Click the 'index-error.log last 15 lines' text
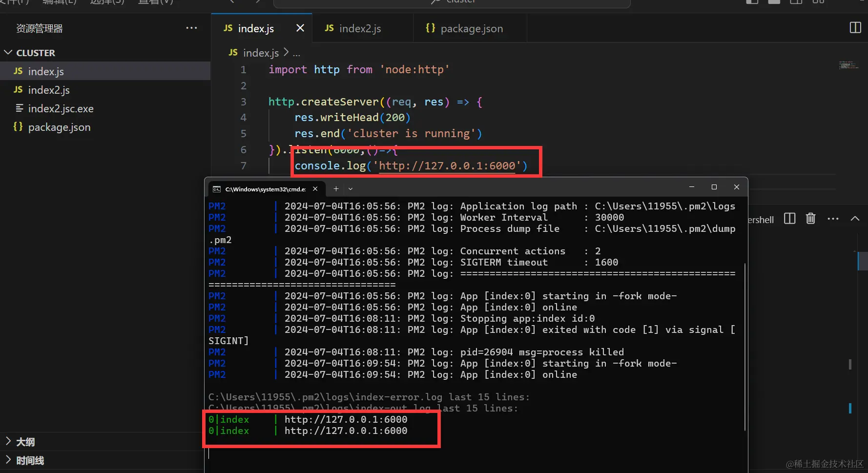The width and height of the screenshot is (868, 473). pyautogui.click(x=369, y=397)
